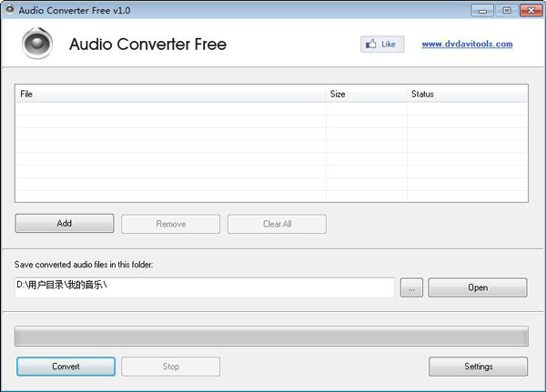The height and width of the screenshot is (392, 546).
Task: Visit the www.dvdavitools.com link
Action: (x=467, y=45)
